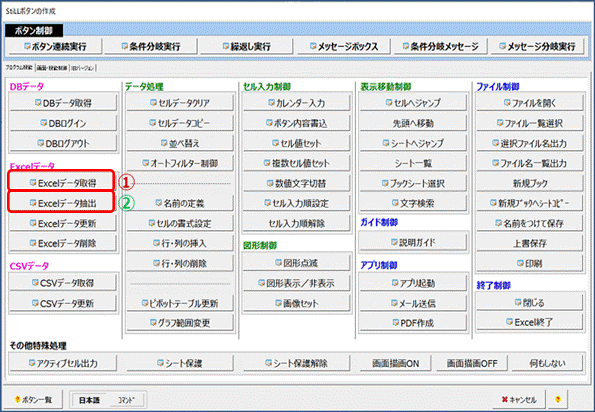Click the ピボットテーブル更新 button
Screen dimensions: 595x412
pos(179,303)
